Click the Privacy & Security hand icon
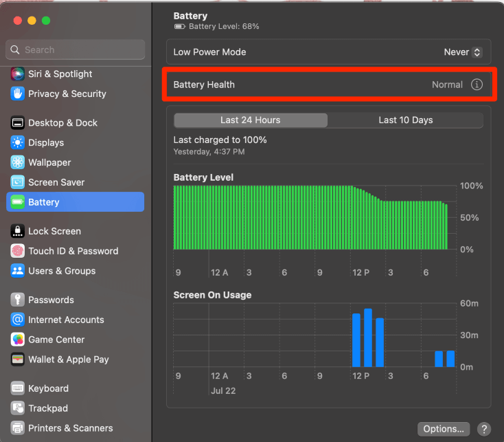The height and width of the screenshot is (442, 504). pos(17,93)
